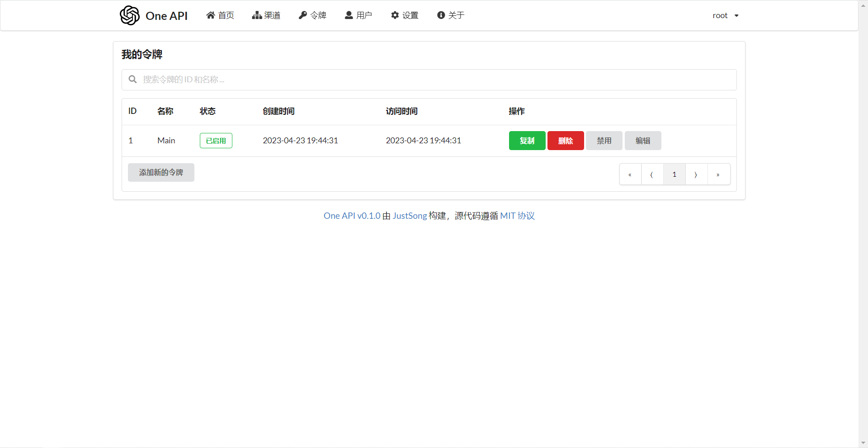The width and height of the screenshot is (868, 448).
Task: Click the MIT 协议 link
Action: coord(517,216)
